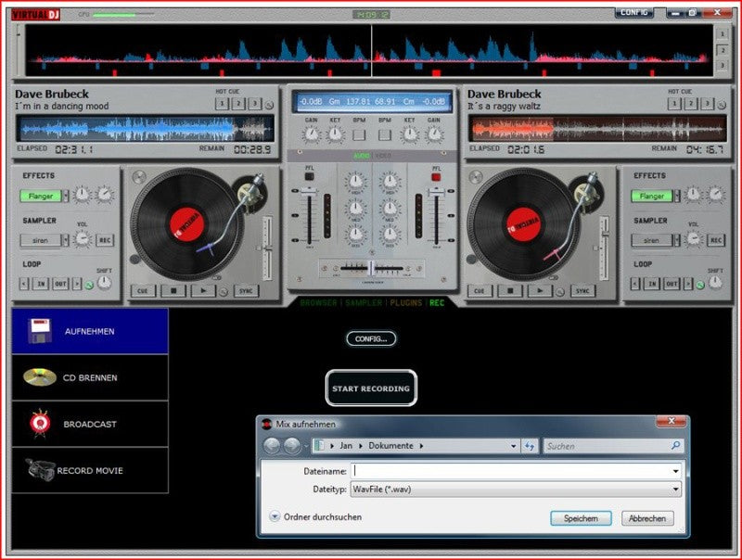The width and height of the screenshot is (742, 560).
Task: Set loop OUT point on left deck
Action: click(x=60, y=284)
